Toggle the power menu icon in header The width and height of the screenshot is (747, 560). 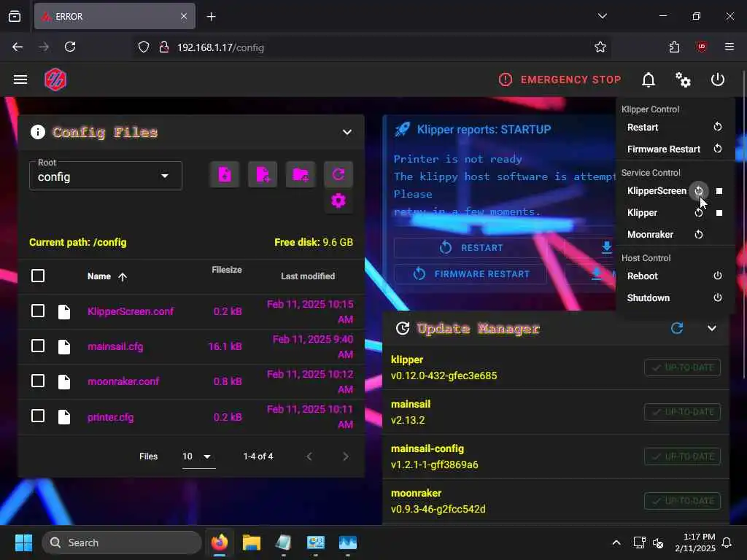[x=718, y=79]
